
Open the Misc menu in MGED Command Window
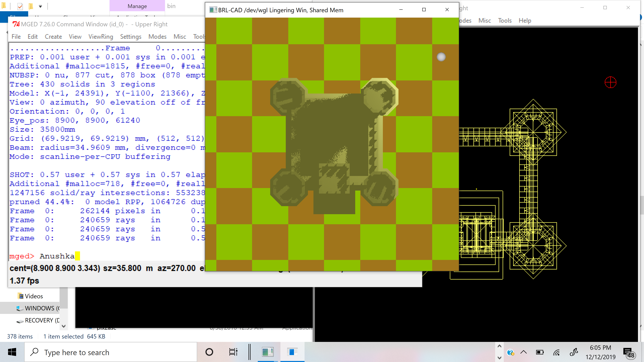(x=180, y=37)
